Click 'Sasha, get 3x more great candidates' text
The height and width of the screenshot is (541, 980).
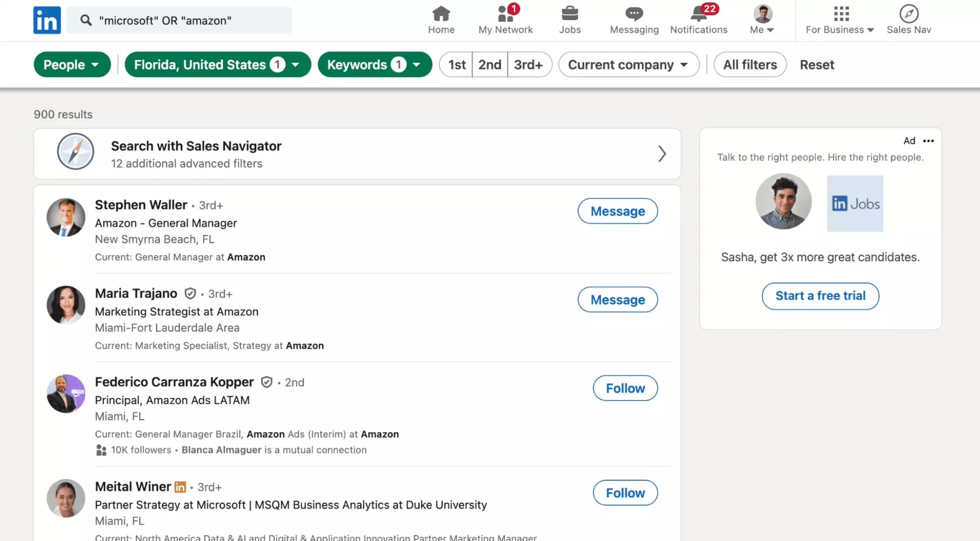click(x=820, y=257)
